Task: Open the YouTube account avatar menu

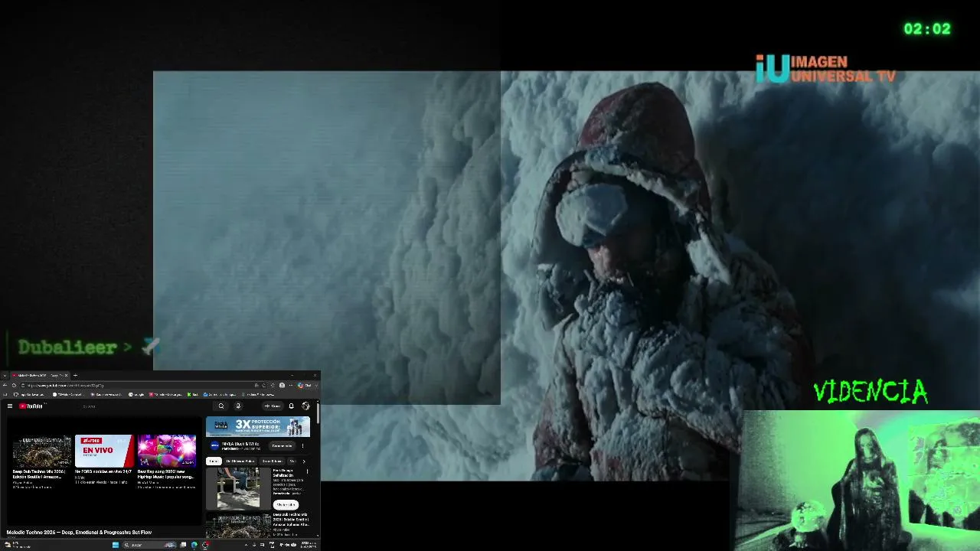Action: pyautogui.click(x=306, y=406)
